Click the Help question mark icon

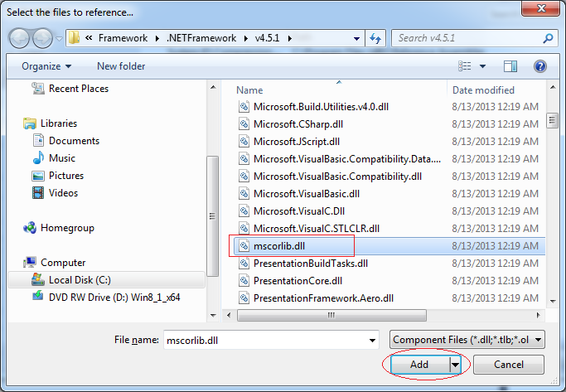(x=540, y=66)
